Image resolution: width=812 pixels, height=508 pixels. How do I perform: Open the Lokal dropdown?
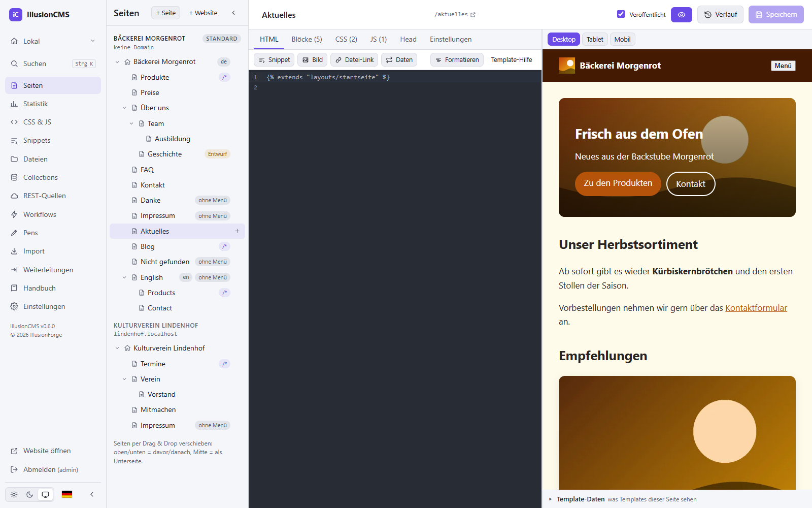pos(53,41)
